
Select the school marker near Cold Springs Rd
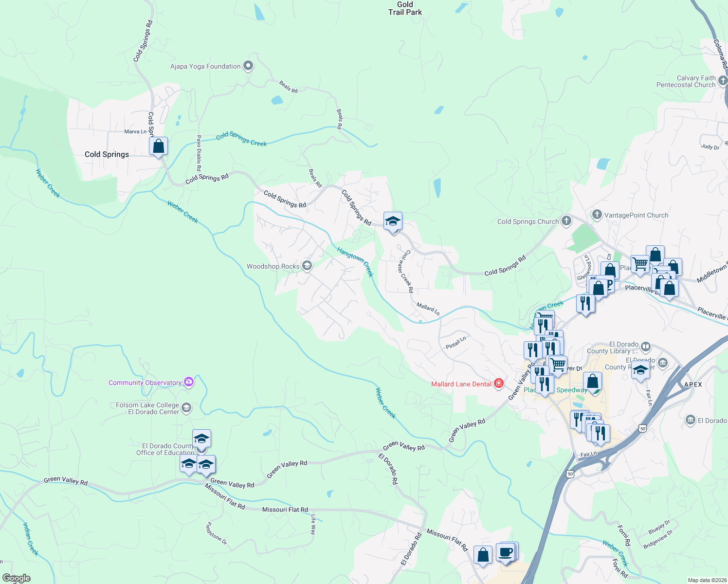[393, 221]
